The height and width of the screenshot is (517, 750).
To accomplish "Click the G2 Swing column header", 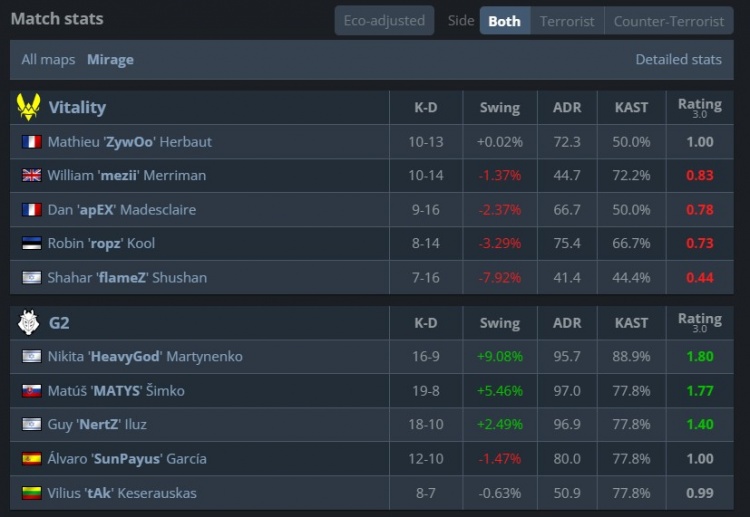I will click(x=499, y=323).
